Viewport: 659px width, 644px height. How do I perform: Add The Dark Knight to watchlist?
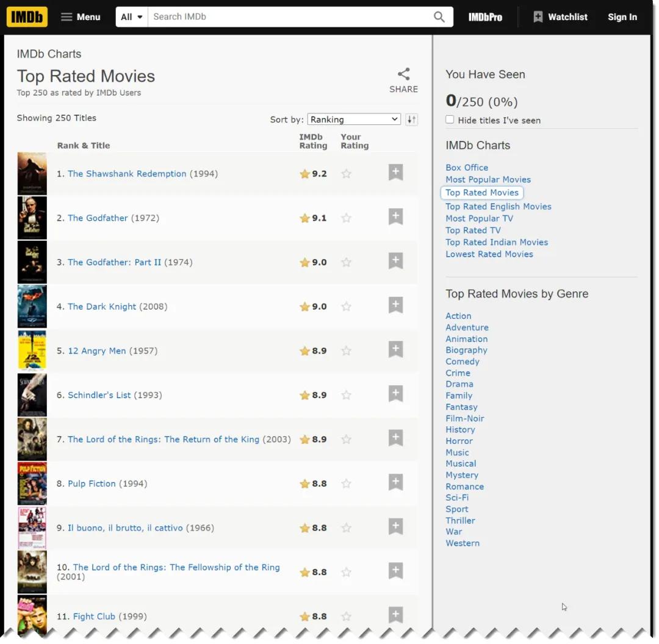tap(395, 305)
